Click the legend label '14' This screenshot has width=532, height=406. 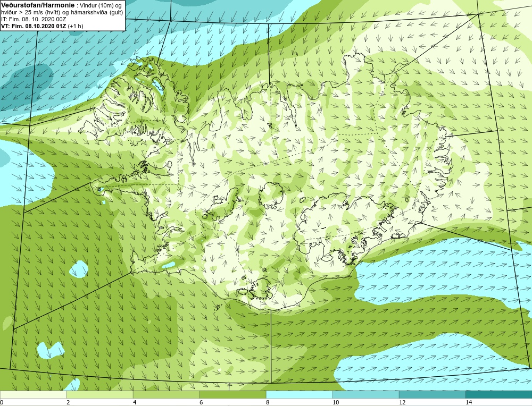[469, 402]
